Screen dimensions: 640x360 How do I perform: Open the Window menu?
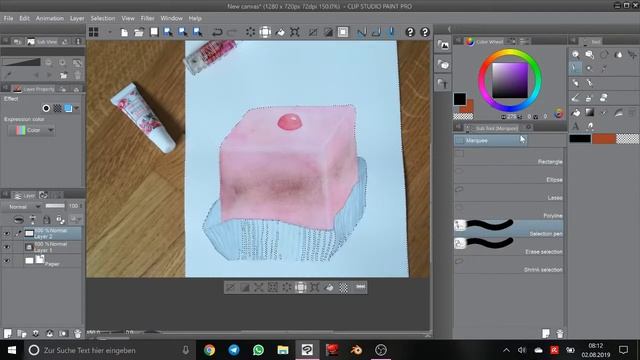[x=171, y=18]
